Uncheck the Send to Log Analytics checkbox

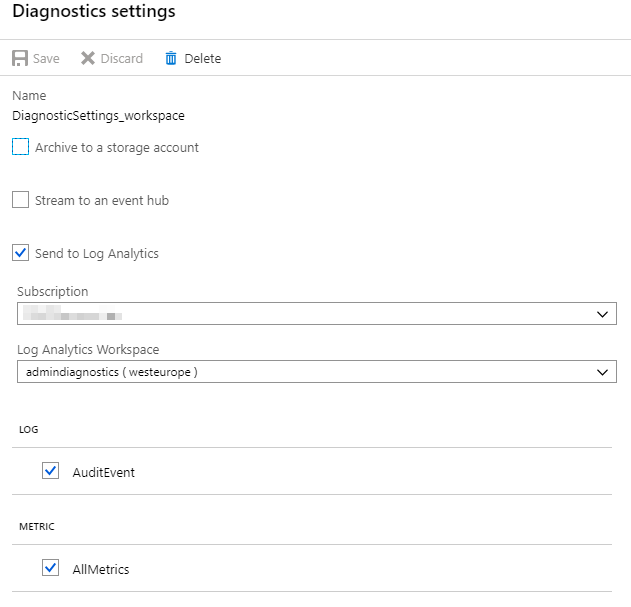pos(21,253)
